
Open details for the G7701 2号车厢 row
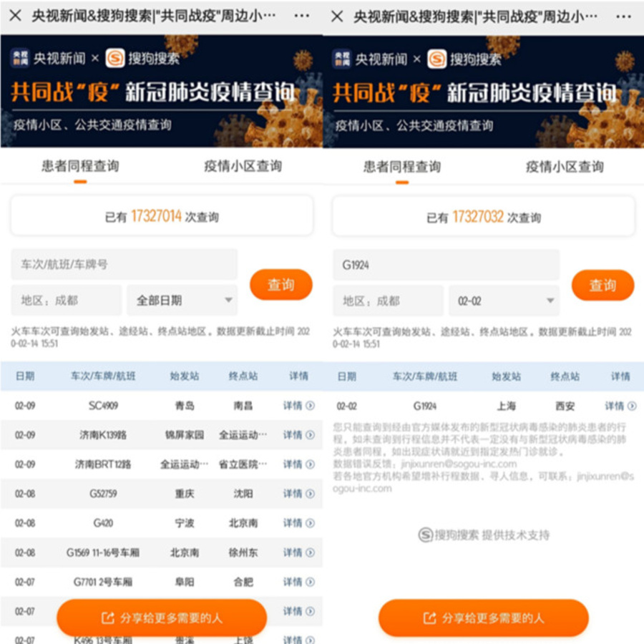(x=298, y=582)
